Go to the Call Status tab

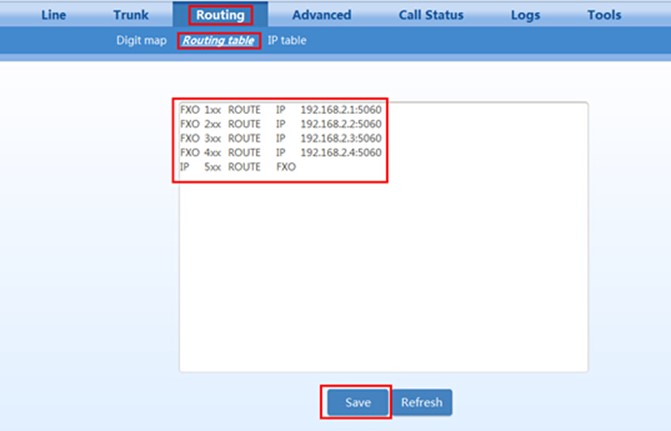coord(431,15)
